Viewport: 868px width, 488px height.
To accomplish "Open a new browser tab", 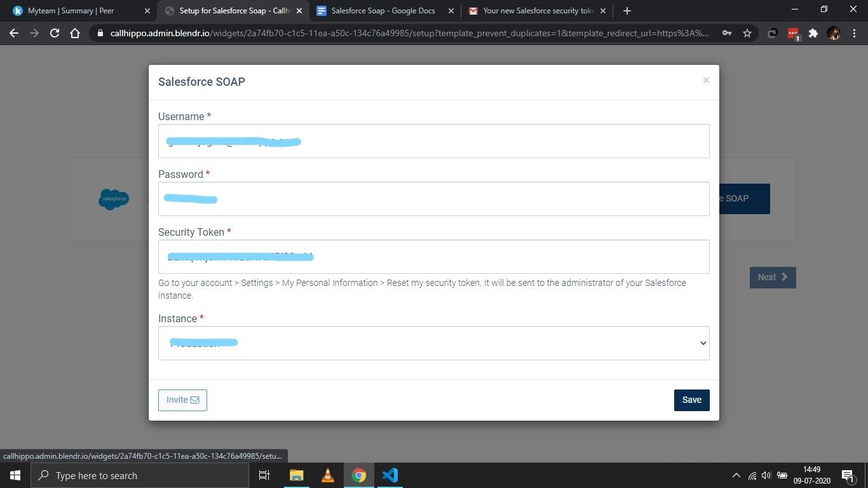I will 627,11.
